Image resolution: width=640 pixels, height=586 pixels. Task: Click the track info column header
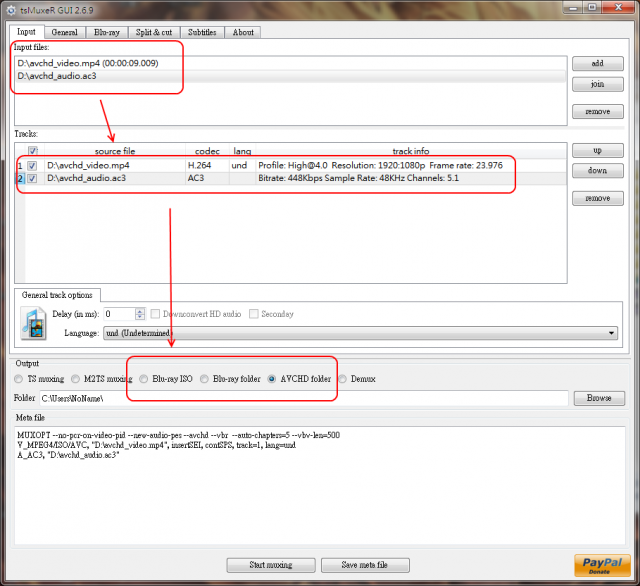[411, 151]
